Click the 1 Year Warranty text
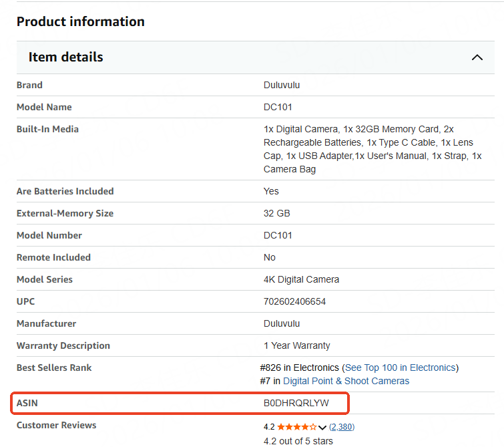Viewport: 504px width, 447px height. 296,345
